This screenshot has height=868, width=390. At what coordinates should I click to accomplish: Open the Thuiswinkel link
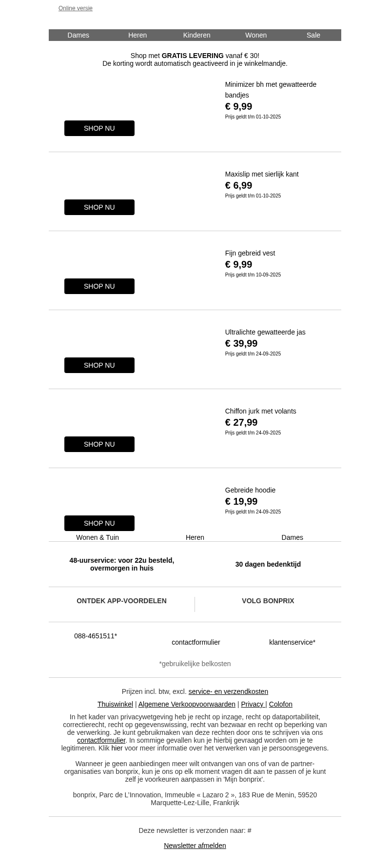(115, 704)
